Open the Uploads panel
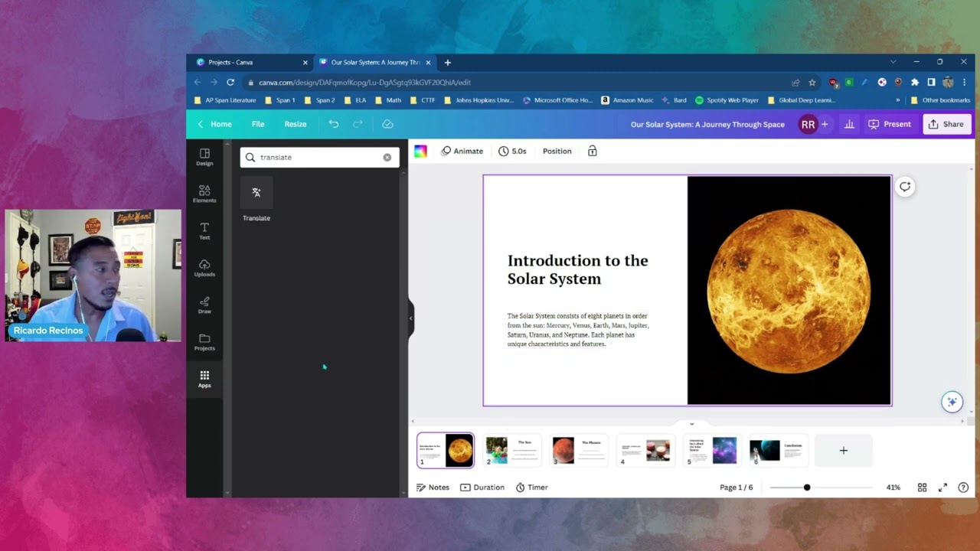The height and width of the screenshot is (551, 980). pos(204,268)
